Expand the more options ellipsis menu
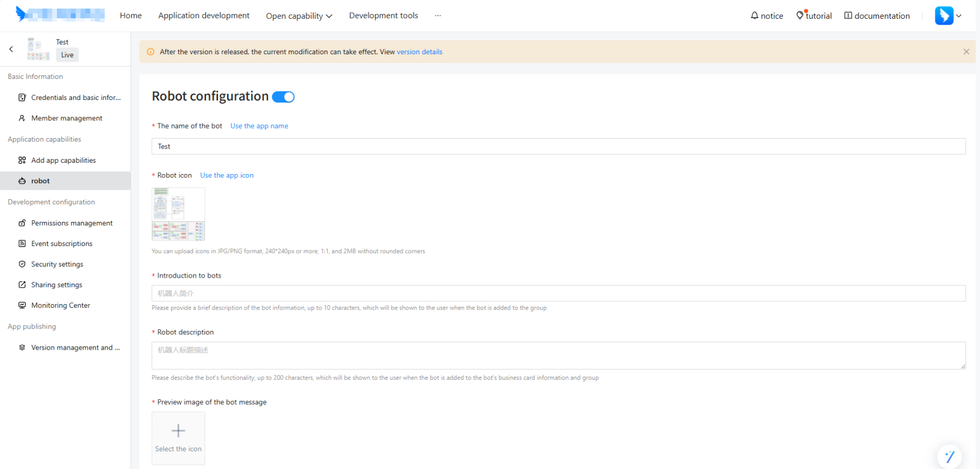The height and width of the screenshot is (469, 980). tap(438, 16)
